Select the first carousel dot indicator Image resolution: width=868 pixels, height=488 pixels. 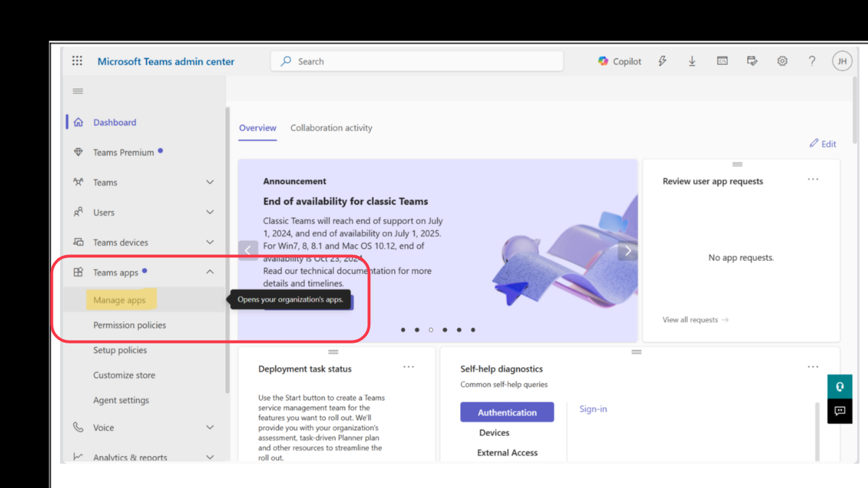(403, 330)
